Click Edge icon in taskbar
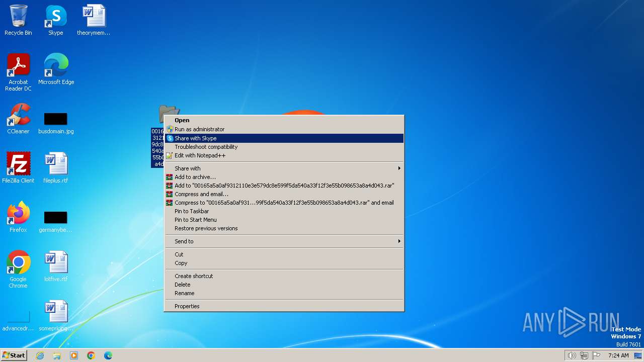Viewport: 644px width, 362px height. (x=108, y=355)
